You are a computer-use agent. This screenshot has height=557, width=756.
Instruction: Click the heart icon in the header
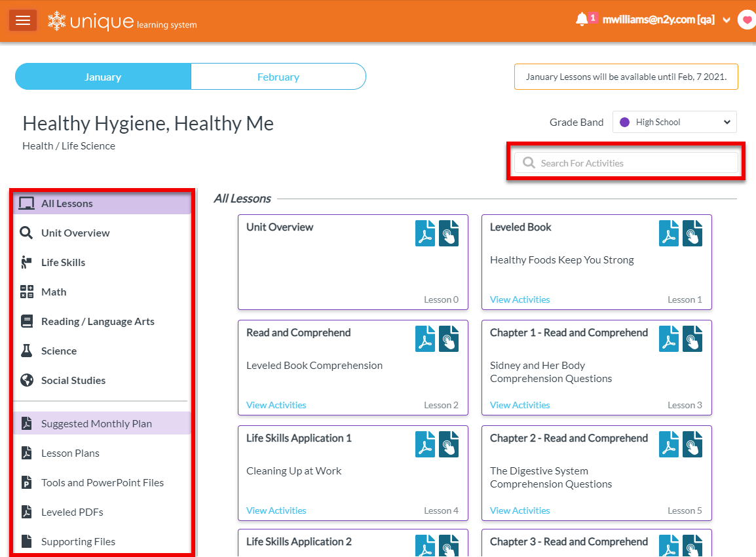point(747,20)
